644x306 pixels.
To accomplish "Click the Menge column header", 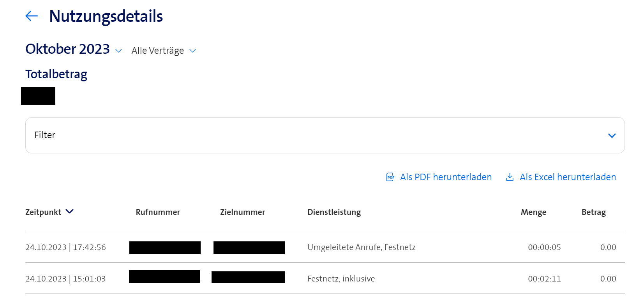I will pyautogui.click(x=533, y=212).
